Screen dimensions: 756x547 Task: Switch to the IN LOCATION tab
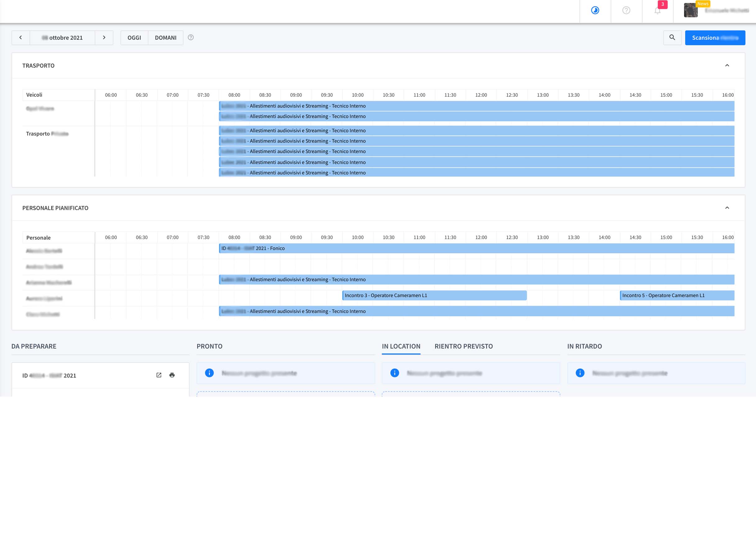[401, 346]
